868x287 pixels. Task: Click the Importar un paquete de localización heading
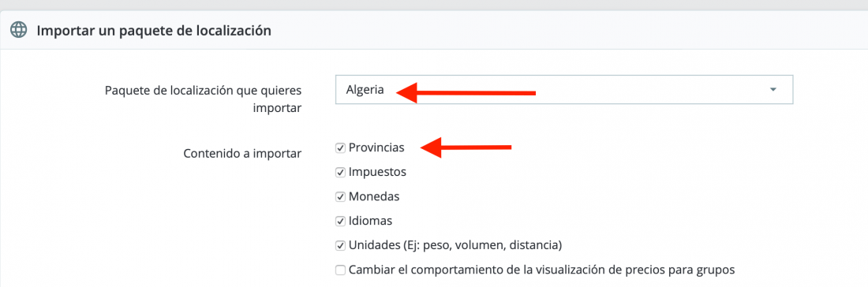154,31
